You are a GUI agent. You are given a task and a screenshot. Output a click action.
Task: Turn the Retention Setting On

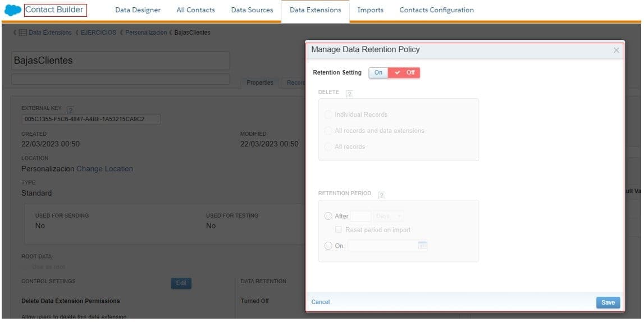pos(378,72)
